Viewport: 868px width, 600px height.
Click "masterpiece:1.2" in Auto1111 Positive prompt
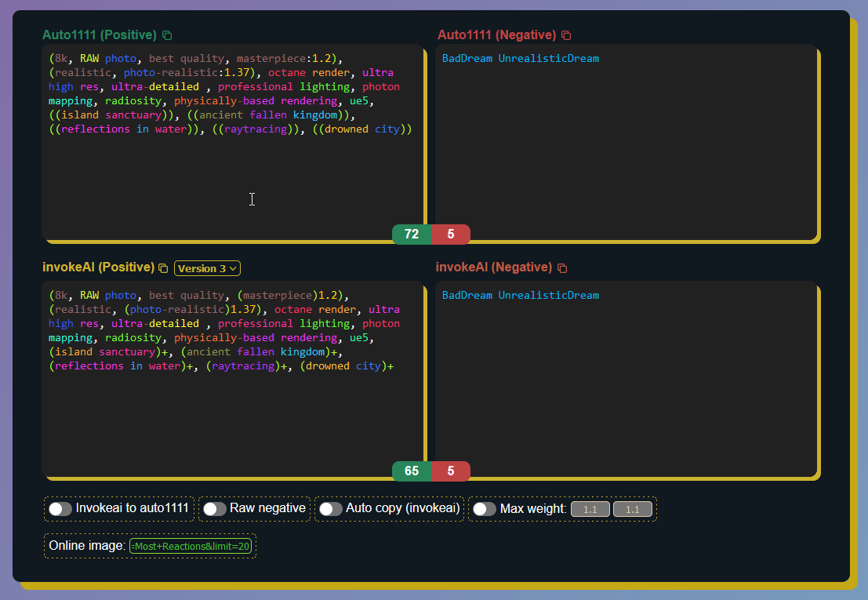click(x=284, y=58)
